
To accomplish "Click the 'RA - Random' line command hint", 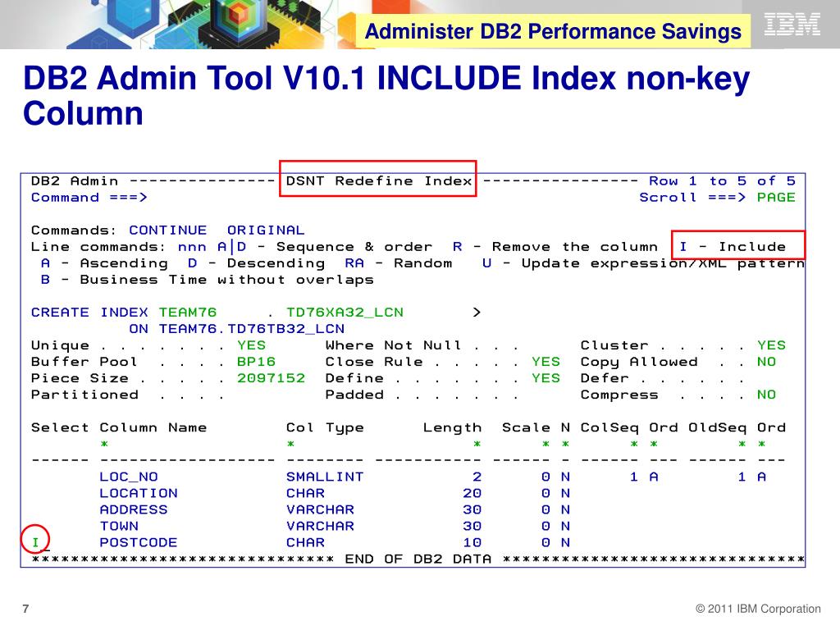I will (399, 263).
